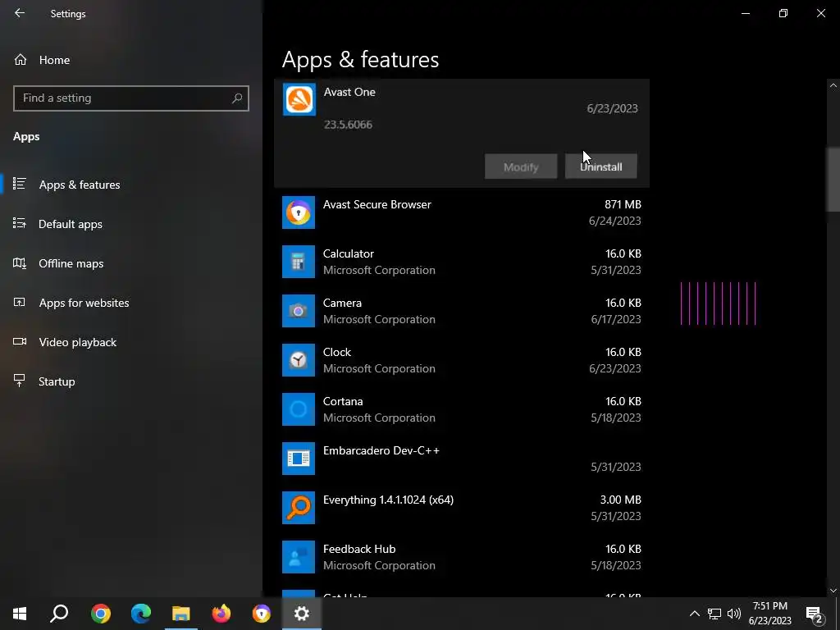Click the apps list scrollbar thumb
Viewport: 840px width, 630px height.
[x=833, y=180]
